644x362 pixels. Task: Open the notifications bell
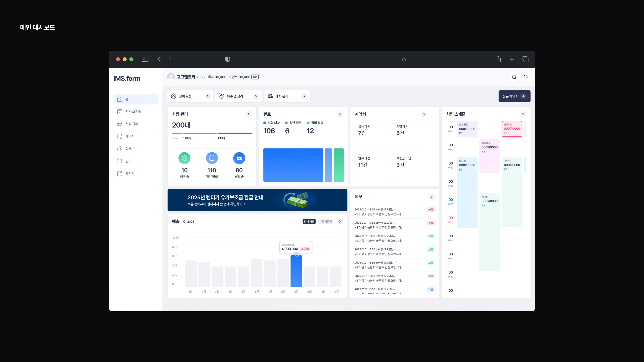(x=525, y=77)
